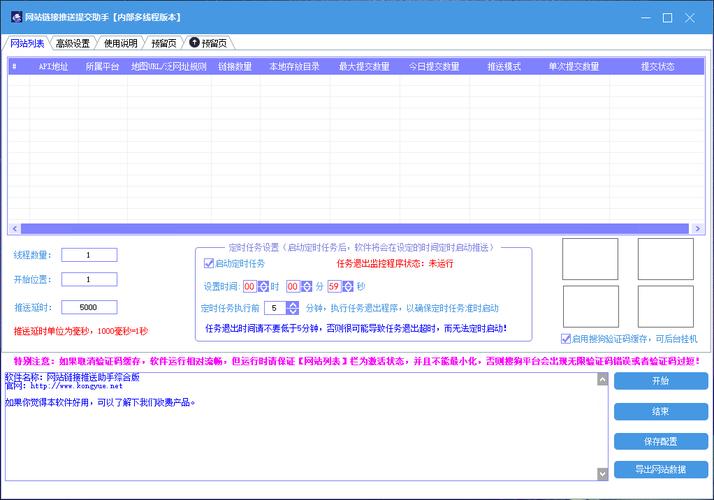Viewport: 714px width, 500px height.
Task: Click the 推送延时 input field showing 5000
Action: click(x=89, y=307)
